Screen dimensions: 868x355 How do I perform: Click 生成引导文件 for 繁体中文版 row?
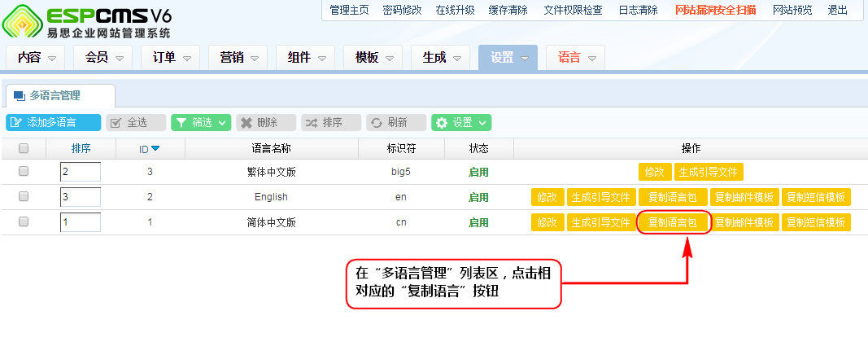[x=709, y=172]
